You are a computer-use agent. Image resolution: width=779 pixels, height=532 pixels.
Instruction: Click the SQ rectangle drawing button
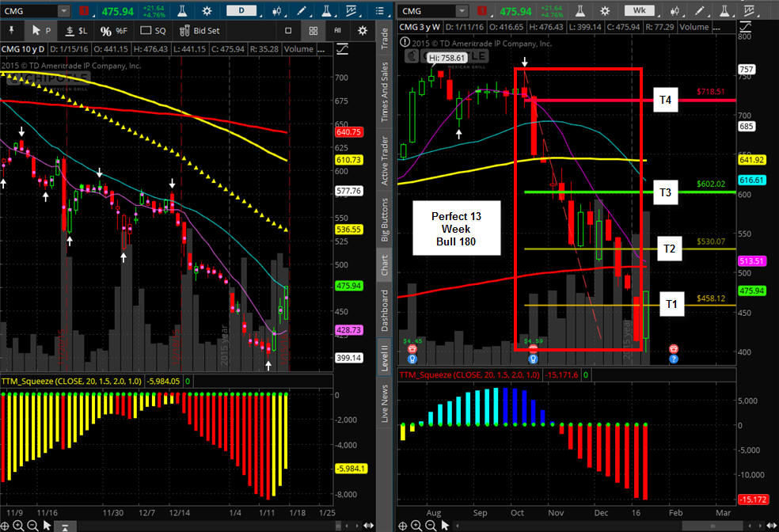(153, 31)
